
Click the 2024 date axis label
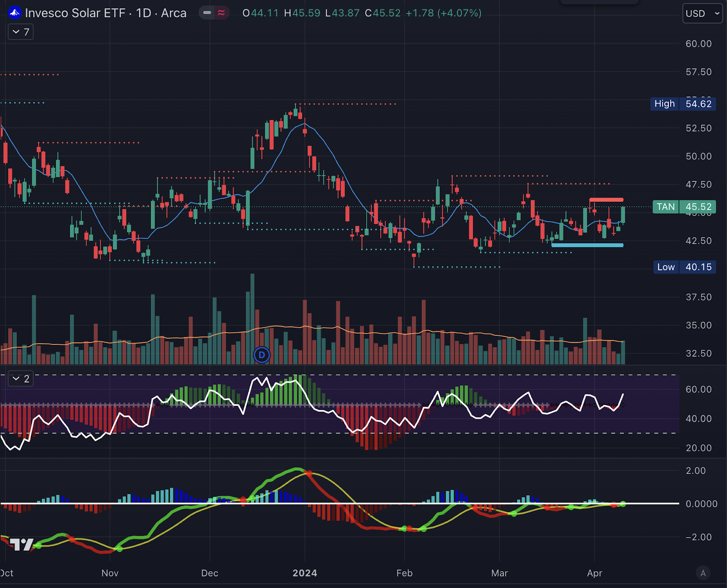click(x=305, y=573)
